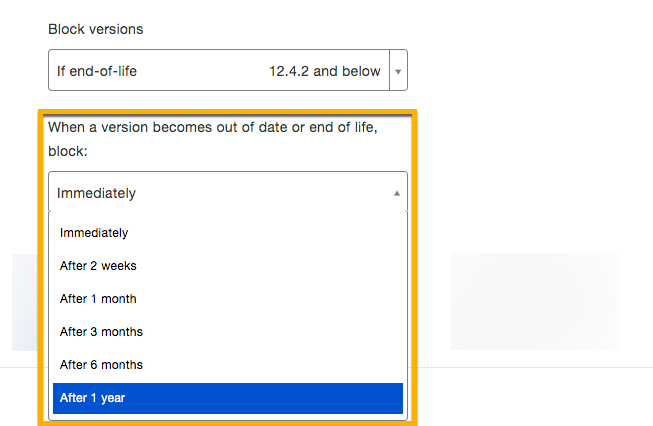
Task: Select 'After 1 month' option
Action: tap(228, 299)
